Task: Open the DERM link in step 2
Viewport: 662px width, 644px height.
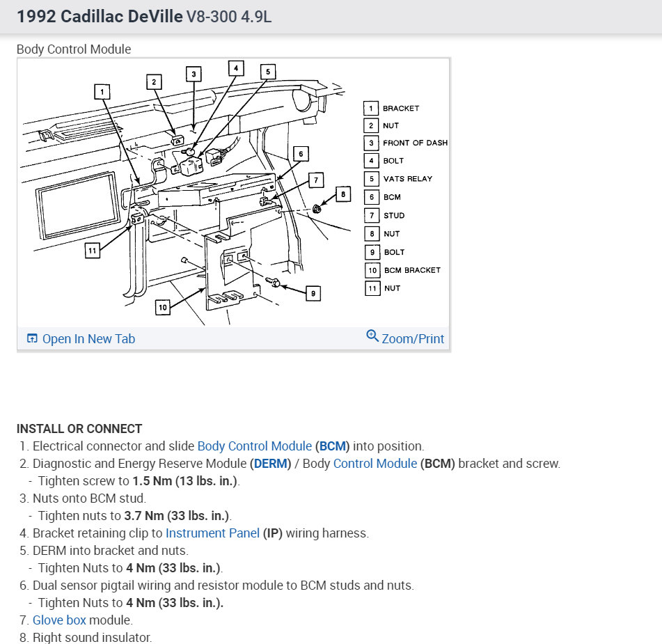Action: click(270, 463)
